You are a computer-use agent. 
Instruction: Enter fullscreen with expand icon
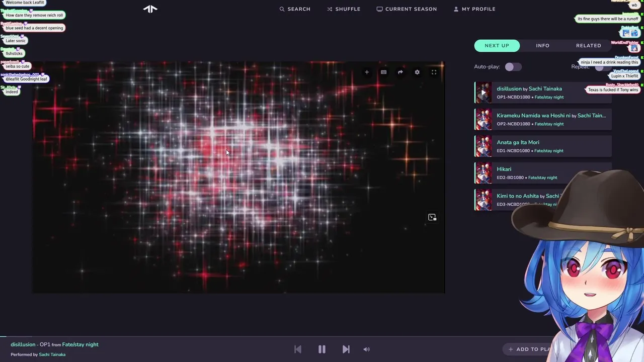(434, 72)
